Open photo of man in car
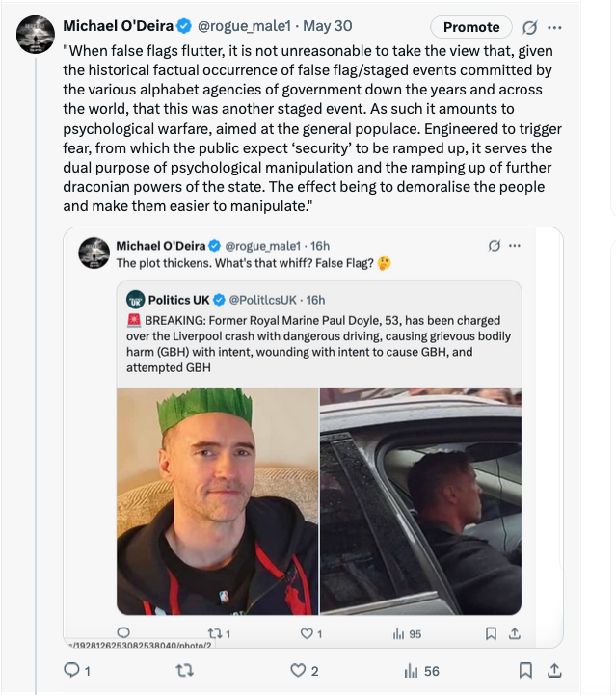 click(x=420, y=500)
